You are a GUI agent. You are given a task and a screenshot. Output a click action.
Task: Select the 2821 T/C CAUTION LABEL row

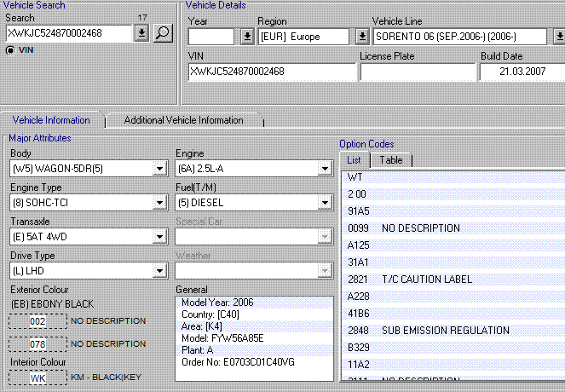click(452, 280)
